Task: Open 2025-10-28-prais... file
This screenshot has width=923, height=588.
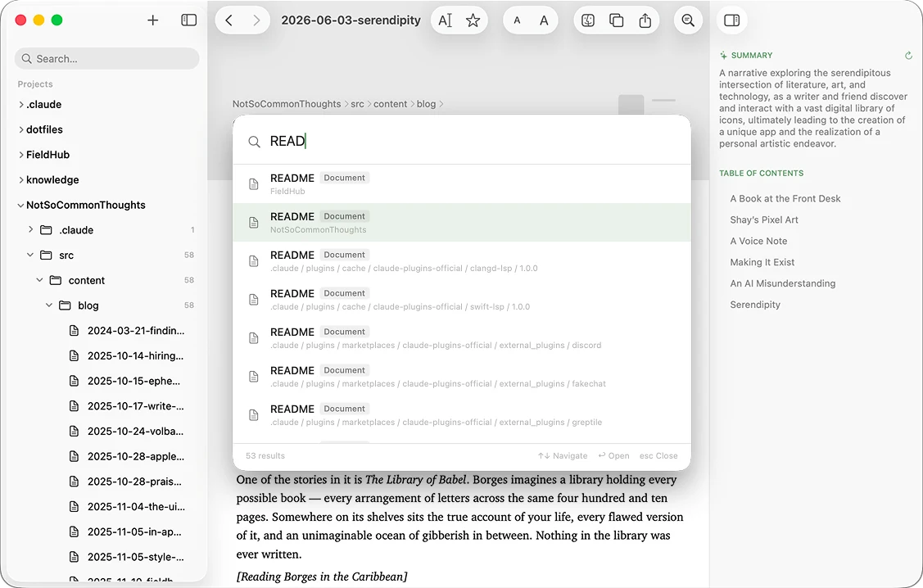Action: point(135,482)
